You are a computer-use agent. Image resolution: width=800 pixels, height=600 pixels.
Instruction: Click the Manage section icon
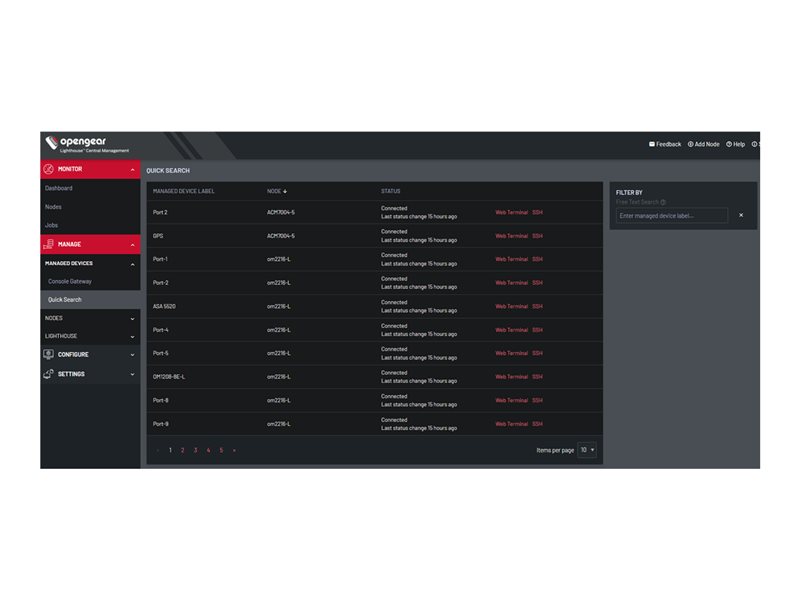(x=48, y=244)
